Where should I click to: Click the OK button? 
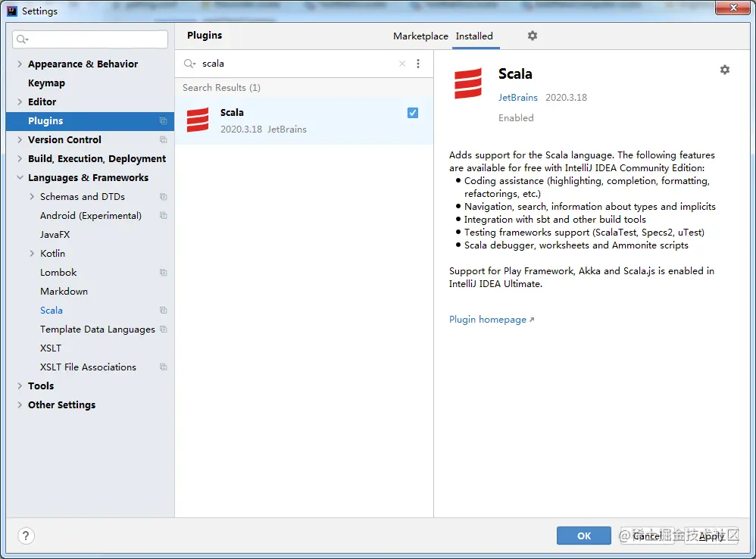[584, 536]
